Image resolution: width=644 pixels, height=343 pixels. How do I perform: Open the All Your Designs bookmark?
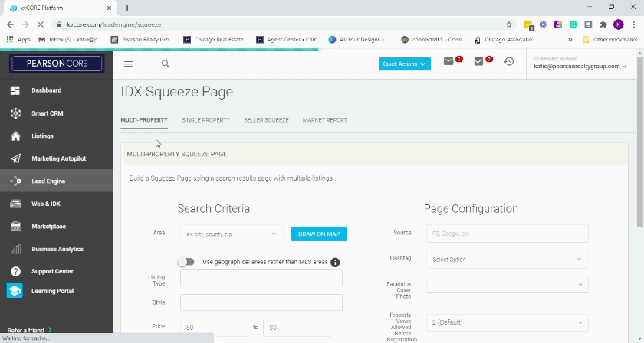359,39
